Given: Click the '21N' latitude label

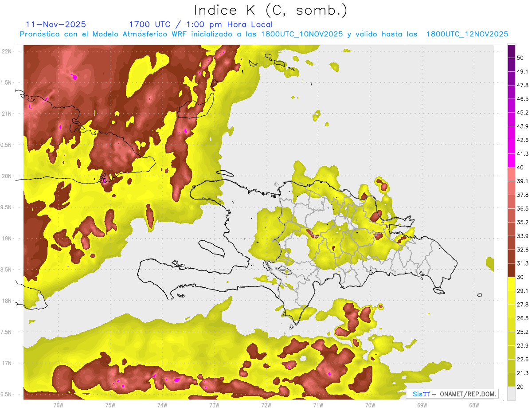Looking at the screenshot, I should tap(8, 114).
